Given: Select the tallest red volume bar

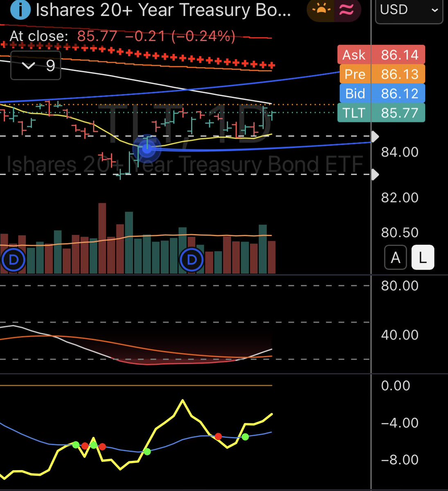Looking at the screenshot, I should [x=102, y=238].
